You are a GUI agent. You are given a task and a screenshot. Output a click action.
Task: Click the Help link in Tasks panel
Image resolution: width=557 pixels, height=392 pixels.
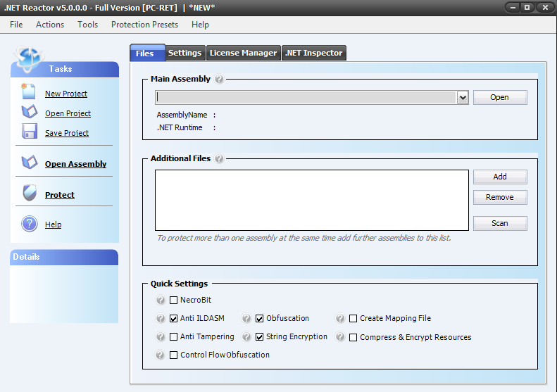(54, 225)
